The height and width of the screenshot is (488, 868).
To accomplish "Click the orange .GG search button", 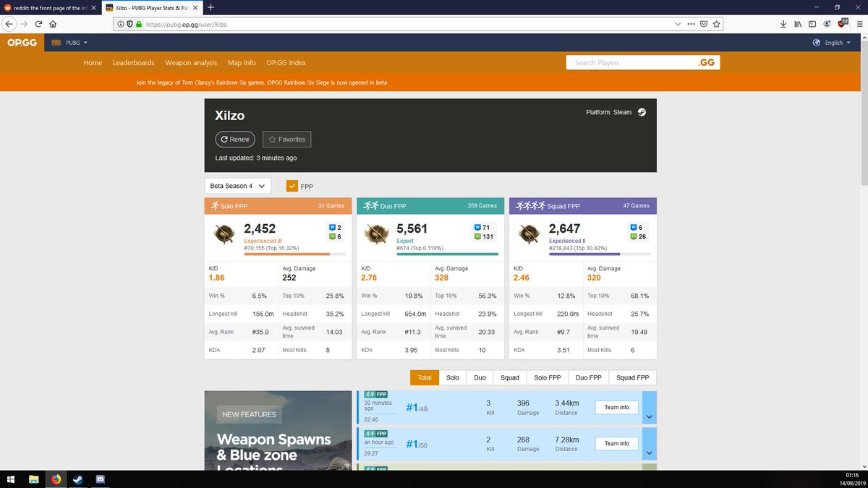I will coord(707,62).
